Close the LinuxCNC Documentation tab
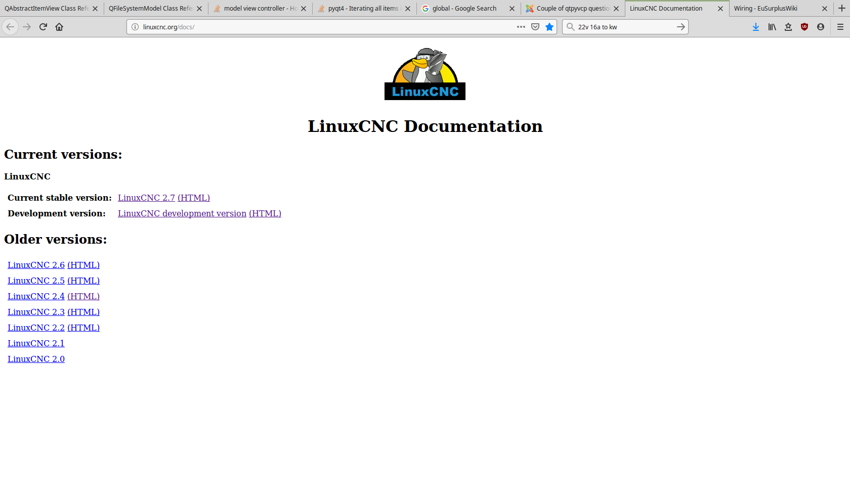The image size is (850, 504). (720, 9)
